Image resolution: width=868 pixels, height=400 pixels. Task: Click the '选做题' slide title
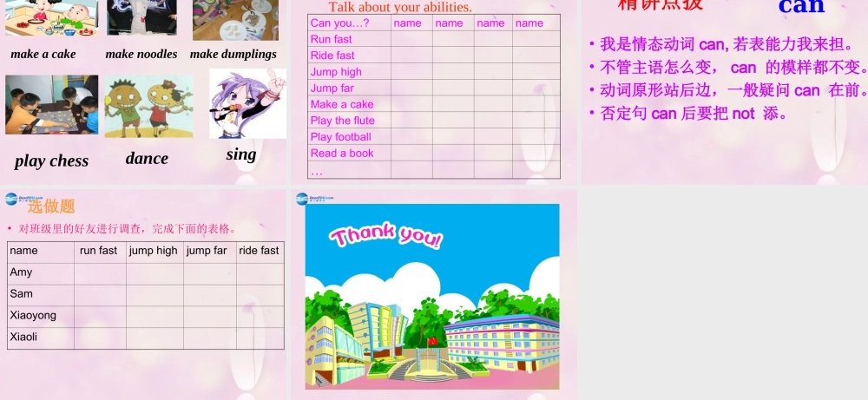51,207
